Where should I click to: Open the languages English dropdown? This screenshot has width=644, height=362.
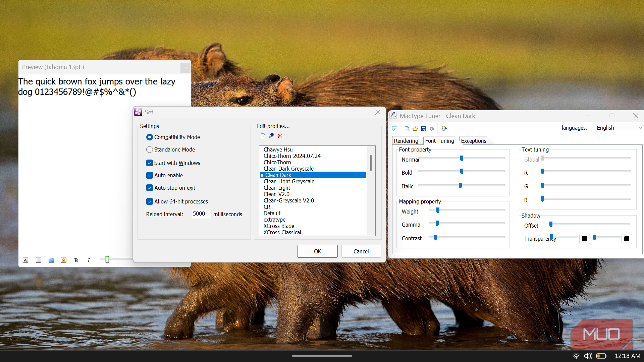coord(620,128)
